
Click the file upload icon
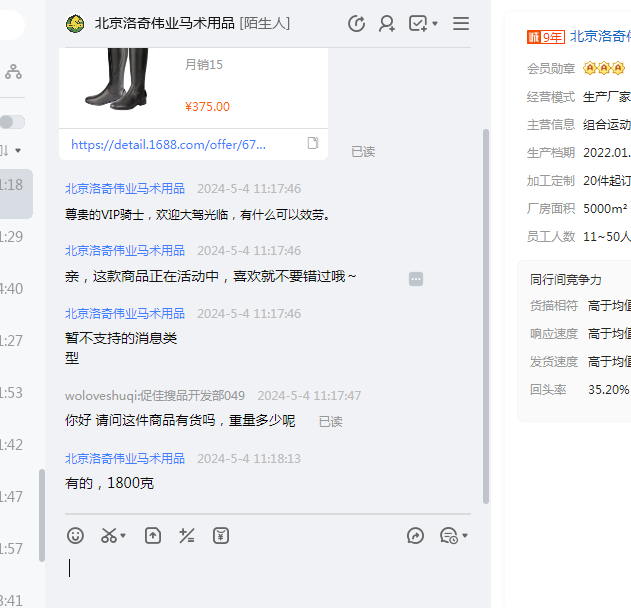click(x=153, y=536)
